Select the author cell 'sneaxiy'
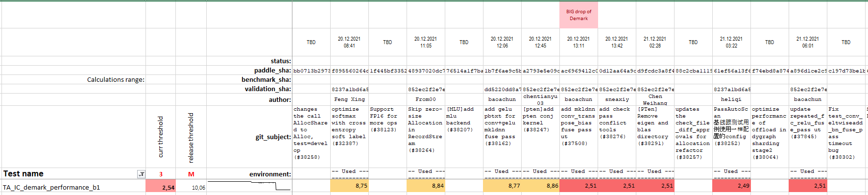Image resolution: width=868 pixels, height=195 pixels. coord(617,99)
